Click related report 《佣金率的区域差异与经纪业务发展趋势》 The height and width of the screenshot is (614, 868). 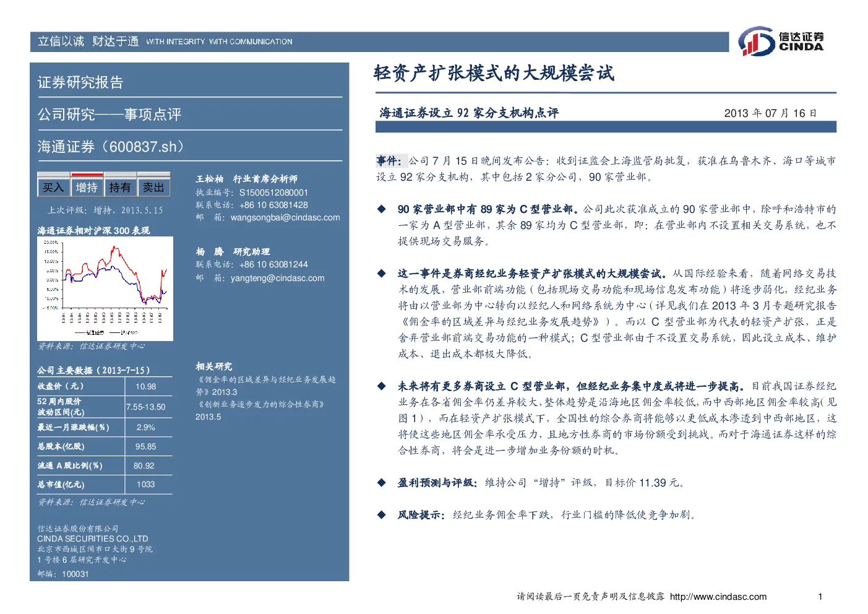(x=266, y=385)
